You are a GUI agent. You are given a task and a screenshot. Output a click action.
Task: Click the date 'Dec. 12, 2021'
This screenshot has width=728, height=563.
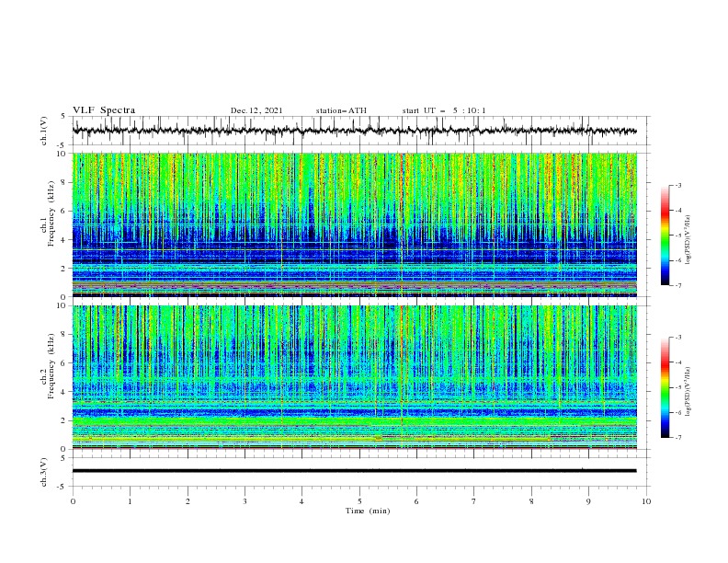click(256, 110)
